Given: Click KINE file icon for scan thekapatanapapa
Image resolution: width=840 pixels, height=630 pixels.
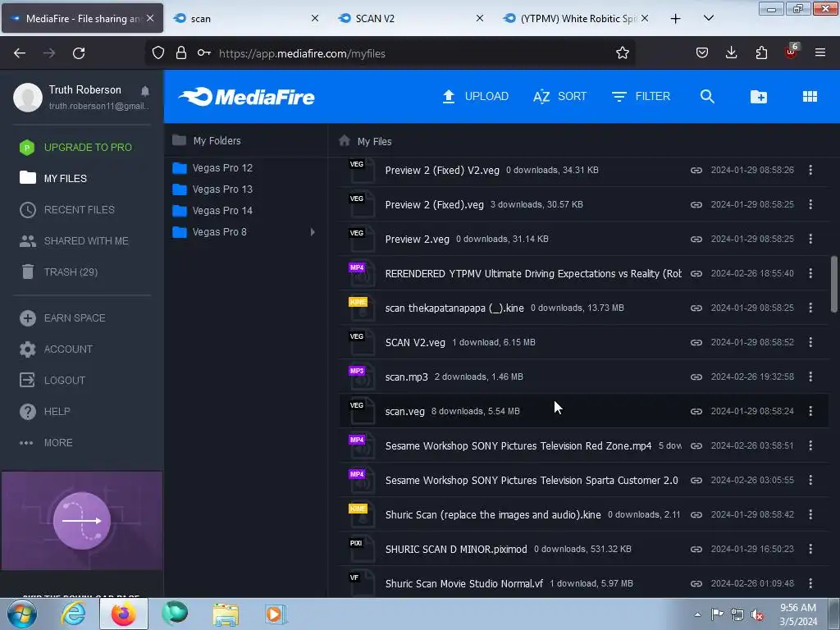Looking at the screenshot, I should [362, 308].
